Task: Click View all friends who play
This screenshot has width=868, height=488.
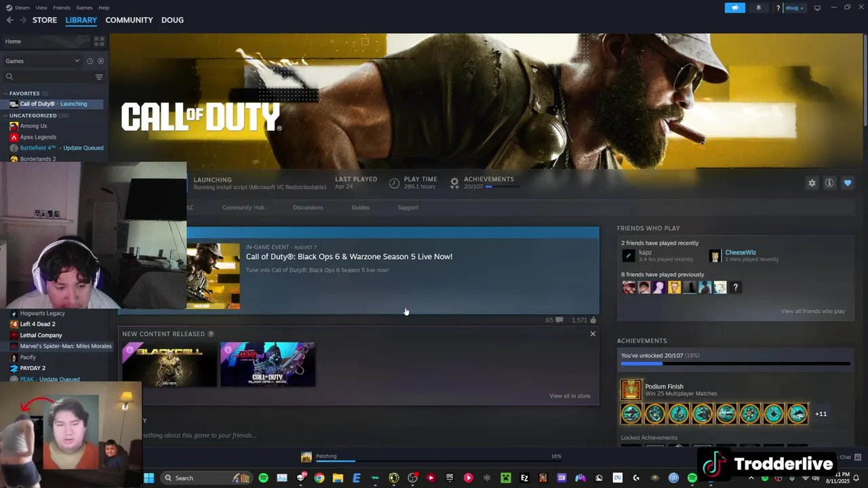Action: coord(812,311)
